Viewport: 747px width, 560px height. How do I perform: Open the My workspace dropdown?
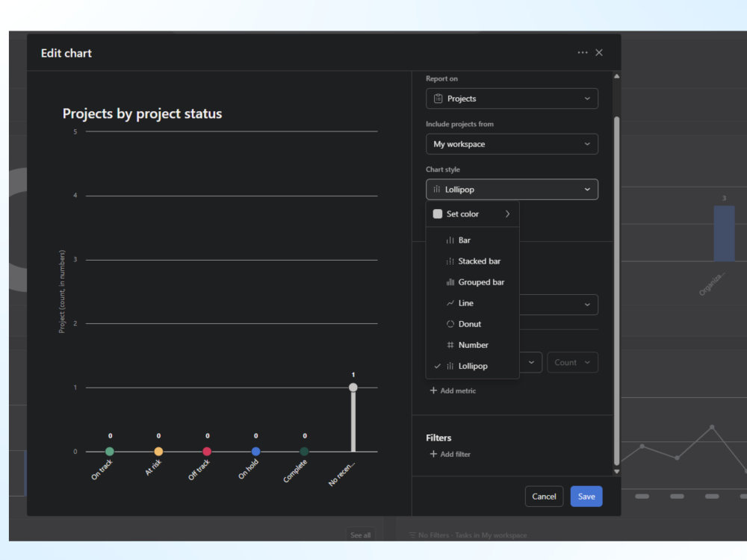click(512, 144)
